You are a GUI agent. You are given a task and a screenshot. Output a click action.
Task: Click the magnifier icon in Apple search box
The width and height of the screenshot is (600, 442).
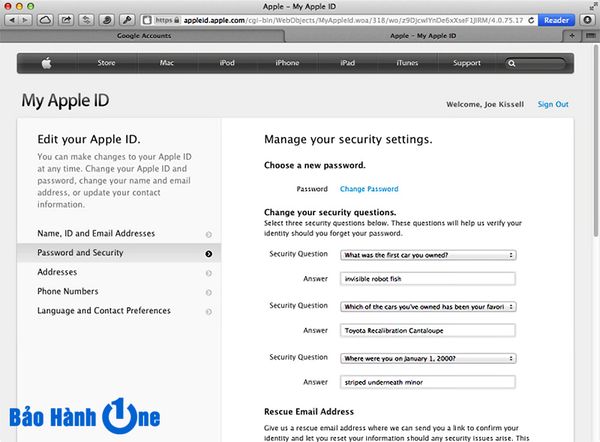pos(512,63)
